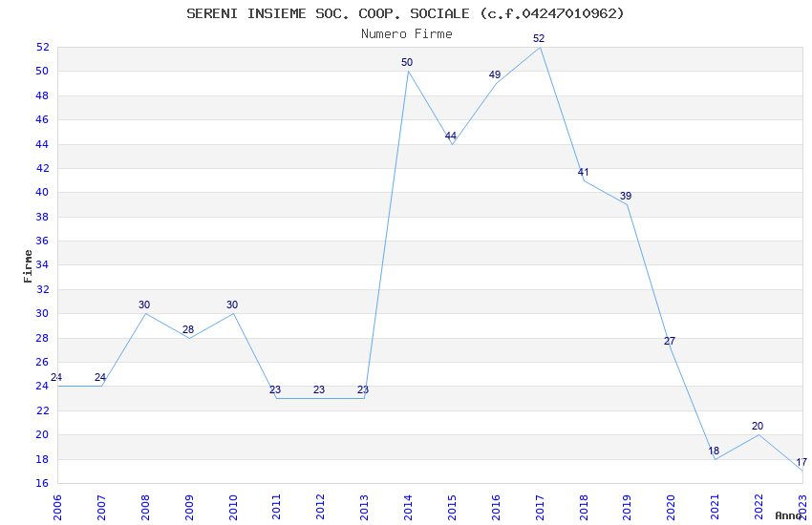Click the y-axis tick value 48
This screenshot has height=525, width=812.
click(42, 95)
